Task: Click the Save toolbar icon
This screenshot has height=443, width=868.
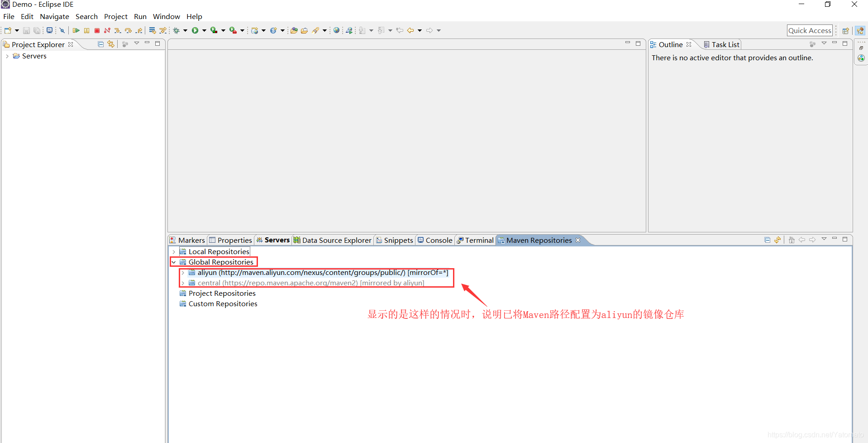Action: pos(26,30)
